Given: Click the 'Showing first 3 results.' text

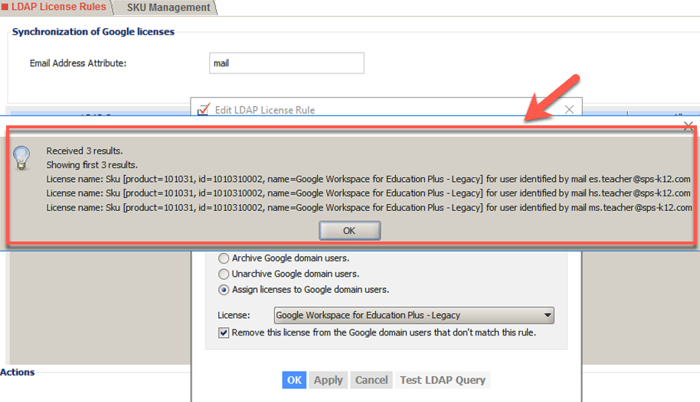Looking at the screenshot, I should pos(92,165).
